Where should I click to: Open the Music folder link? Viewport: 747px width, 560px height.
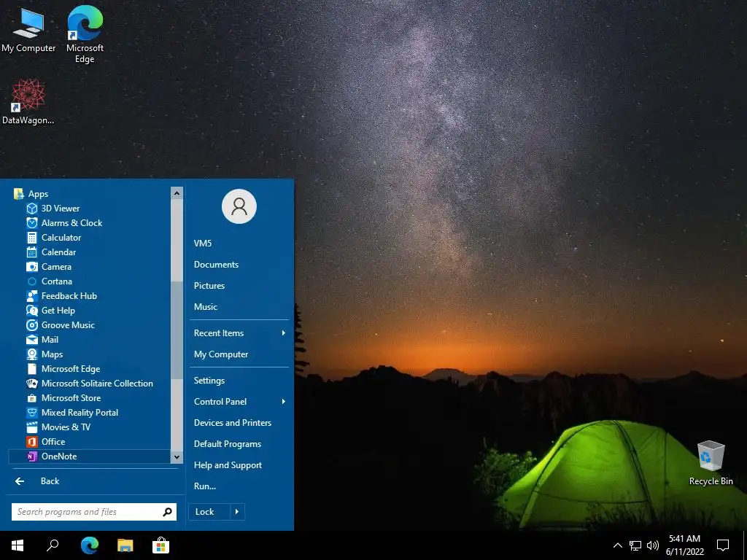pyautogui.click(x=239, y=307)
